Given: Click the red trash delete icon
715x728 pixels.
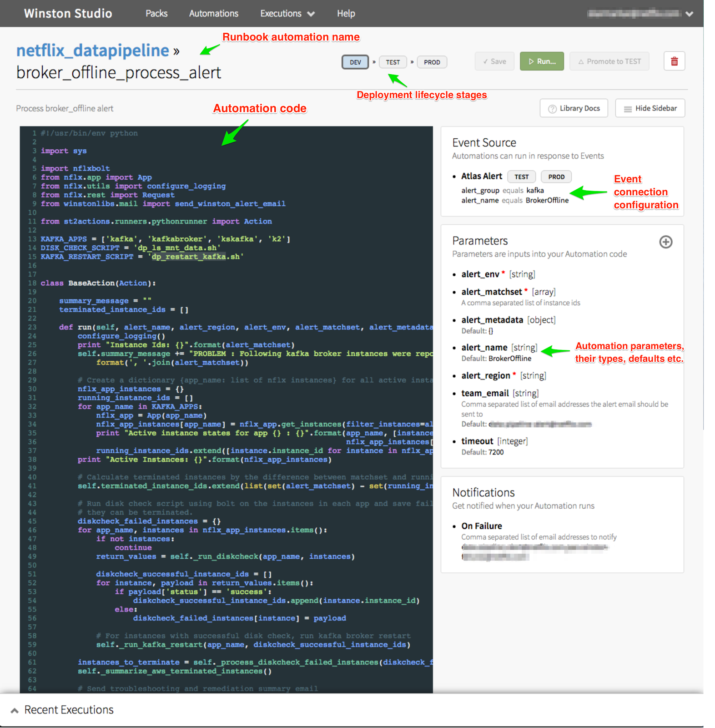Looking at the screenshot, I should [674, 61].
